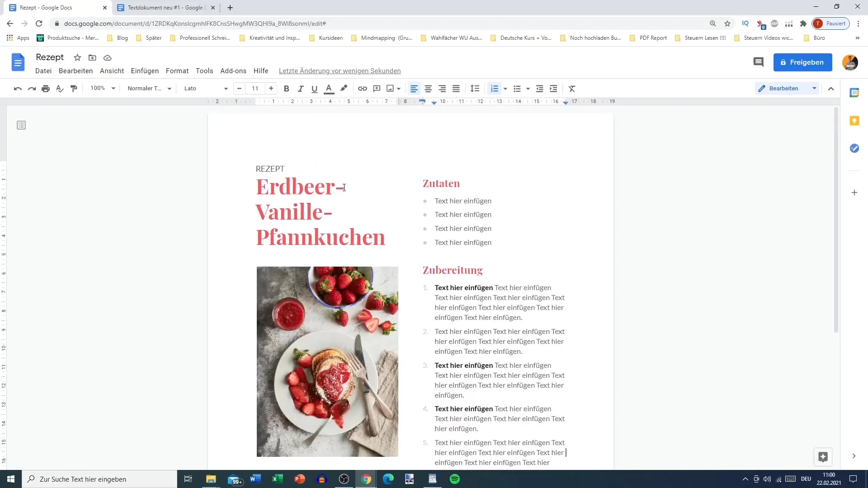Open Spotify from taskbar

pos(455,479)
